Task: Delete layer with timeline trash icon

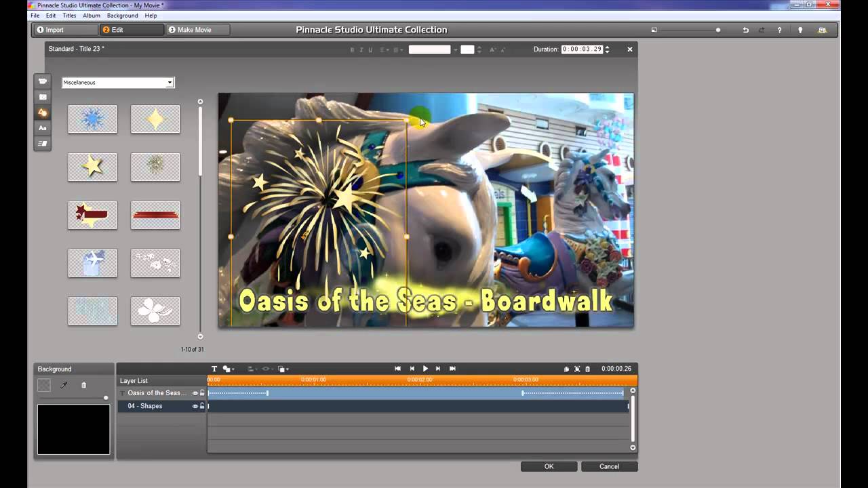Action: 587,369
